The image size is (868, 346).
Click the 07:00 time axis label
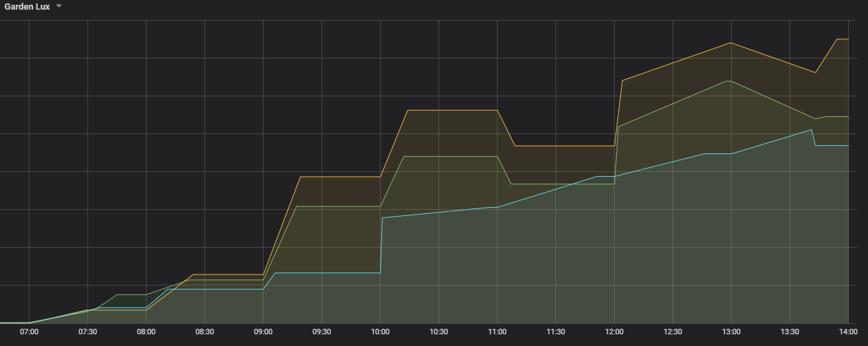coord(29,332)
